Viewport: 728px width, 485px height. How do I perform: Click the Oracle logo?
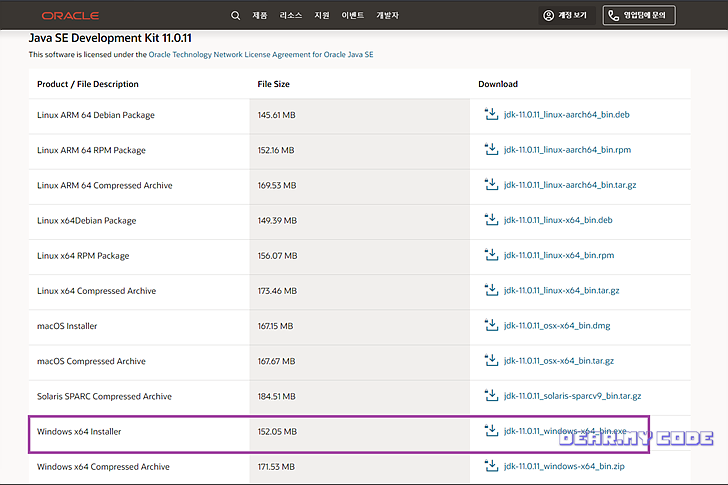70,15
